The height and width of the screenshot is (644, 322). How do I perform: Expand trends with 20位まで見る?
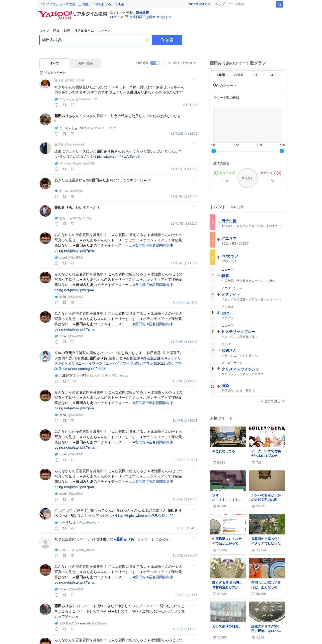click(273, 401)
